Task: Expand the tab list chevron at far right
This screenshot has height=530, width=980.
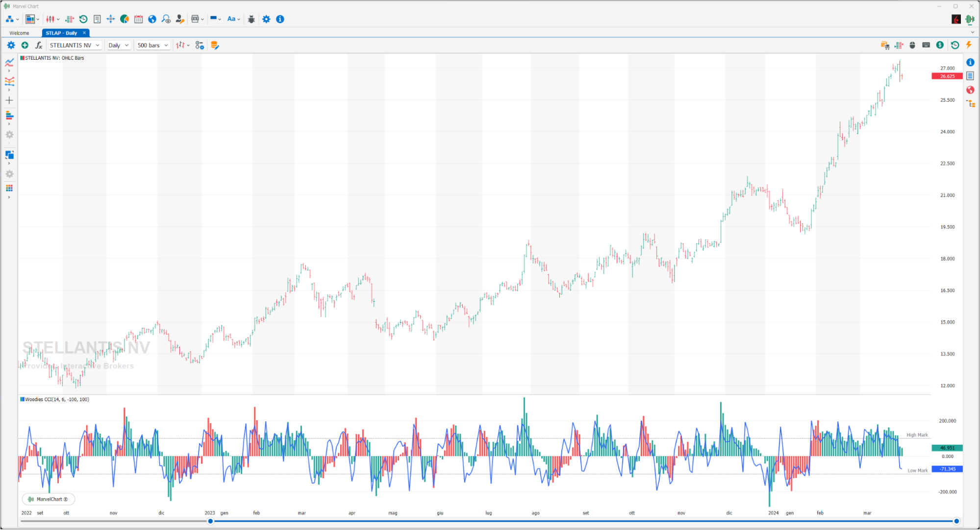Action: (x=973, y=33)
